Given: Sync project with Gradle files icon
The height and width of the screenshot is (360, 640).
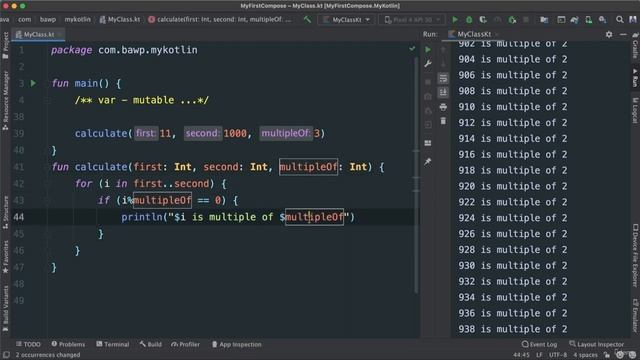Looking at the screenshot, I should pos(575,19).
